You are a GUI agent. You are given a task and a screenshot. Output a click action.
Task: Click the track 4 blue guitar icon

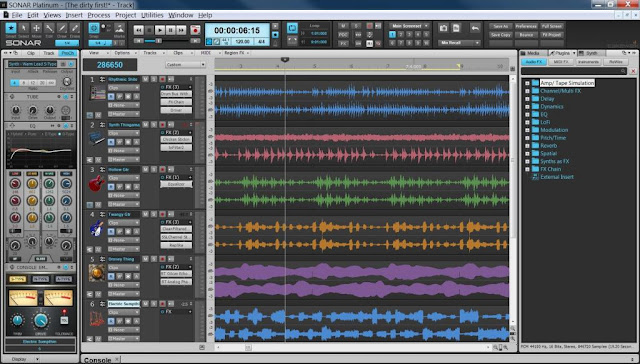97,228
